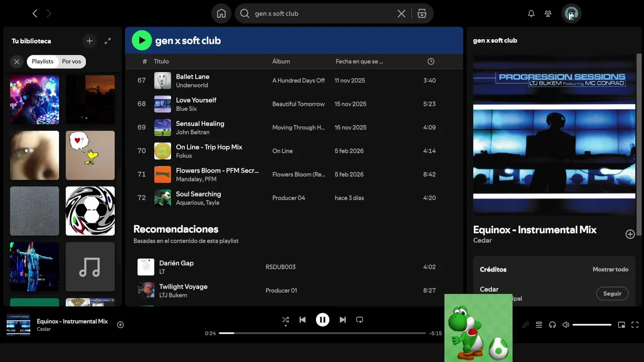Click Fokus artist name

(x=184, y=156)
